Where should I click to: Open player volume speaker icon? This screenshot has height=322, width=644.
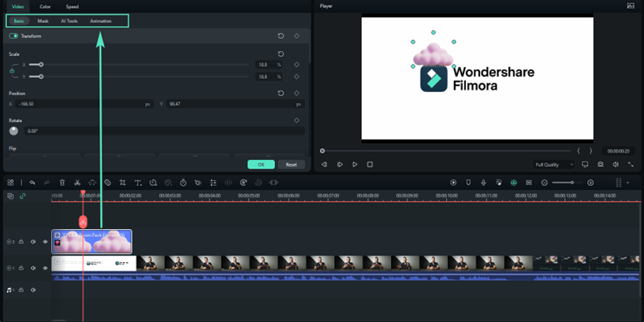(616, 164)
